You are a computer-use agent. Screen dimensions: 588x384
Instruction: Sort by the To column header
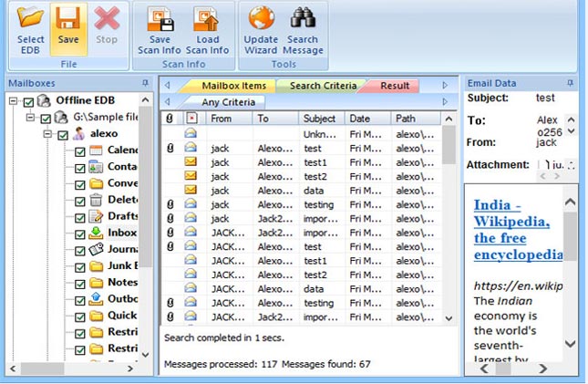[x=275, y=119]
